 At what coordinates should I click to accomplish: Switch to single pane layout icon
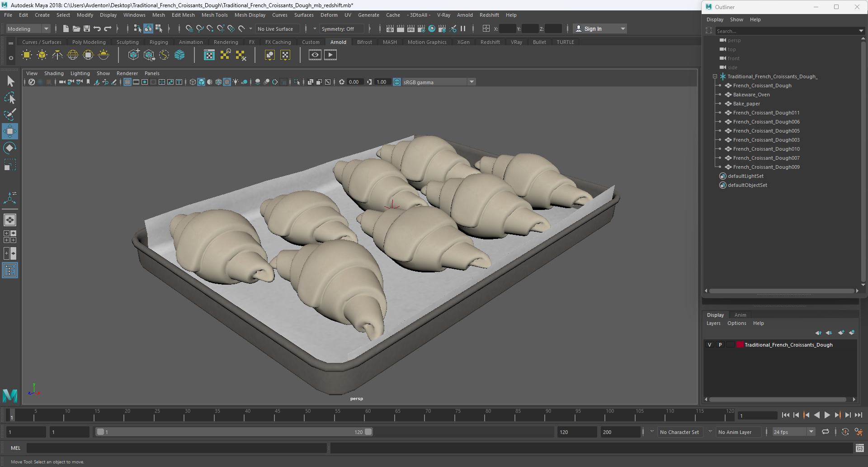tap(10, 220)
